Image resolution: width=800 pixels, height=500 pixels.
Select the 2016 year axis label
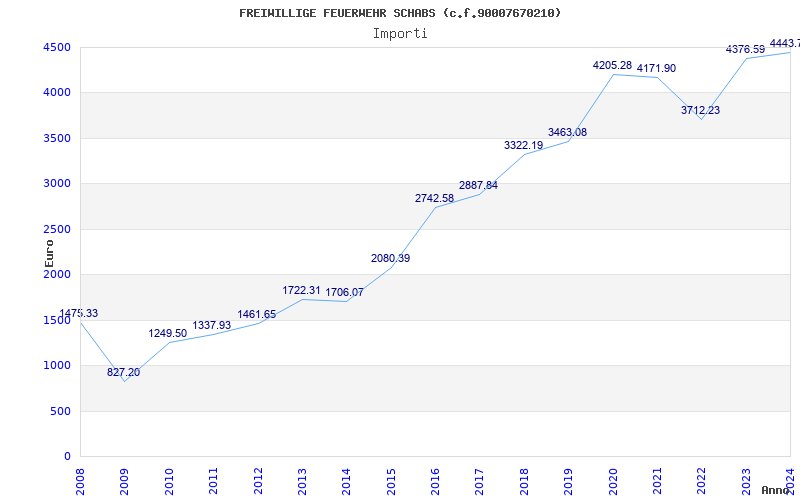[436, 480]
